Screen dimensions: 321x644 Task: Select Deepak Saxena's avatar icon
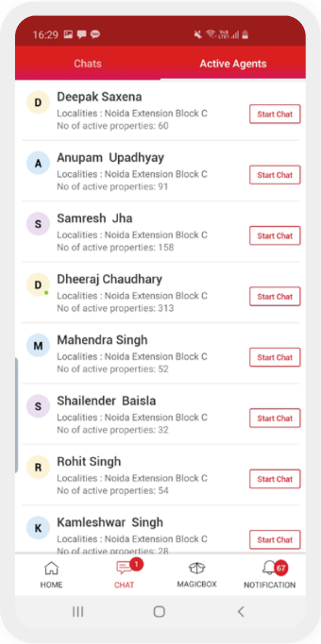click(x=38, y=102)
